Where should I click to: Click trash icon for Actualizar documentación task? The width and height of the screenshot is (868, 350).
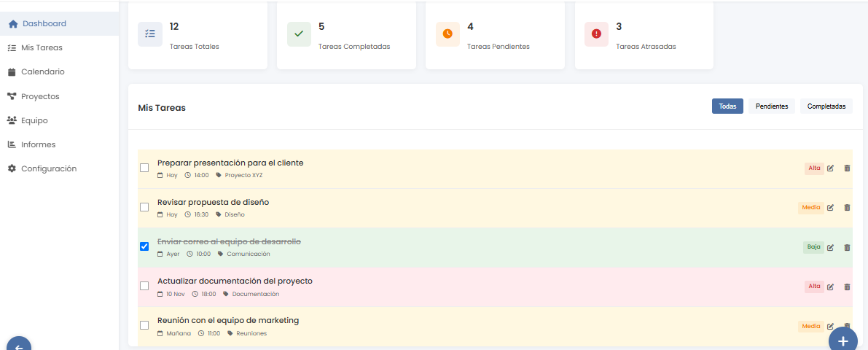pyautogui.click(x=847, y=287)
